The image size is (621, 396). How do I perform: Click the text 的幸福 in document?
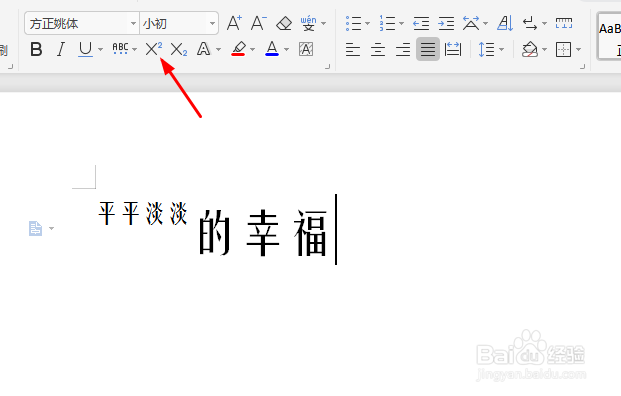click(x=263, y=232)
